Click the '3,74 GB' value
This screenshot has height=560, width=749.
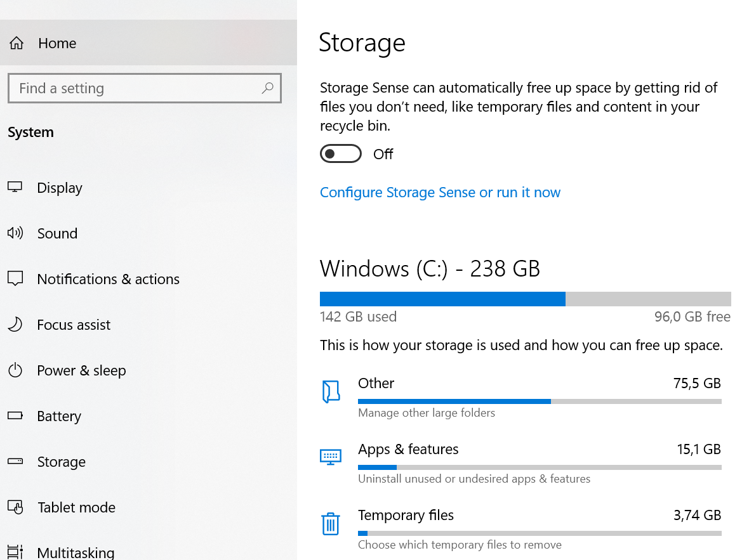pos(697,515)
